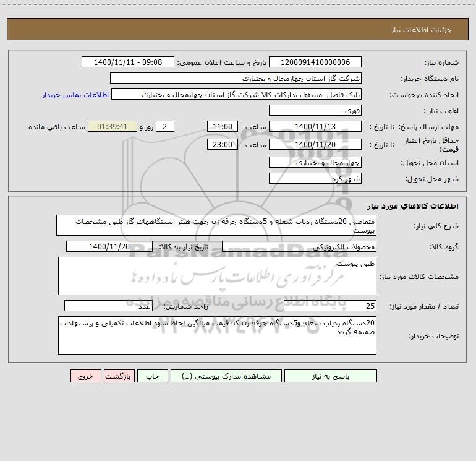Click buyer notes box توضیحات خریدار

coord(217,335)
